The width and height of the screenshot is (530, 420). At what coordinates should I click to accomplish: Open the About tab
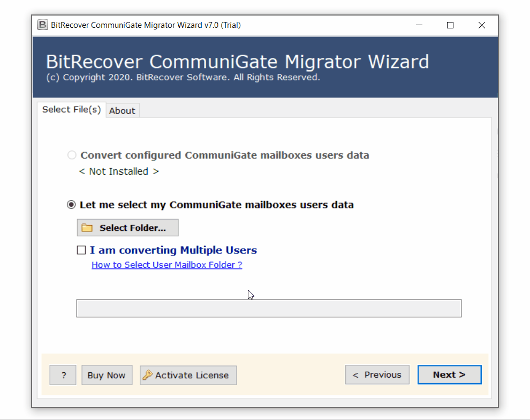[x=122, y=110]
